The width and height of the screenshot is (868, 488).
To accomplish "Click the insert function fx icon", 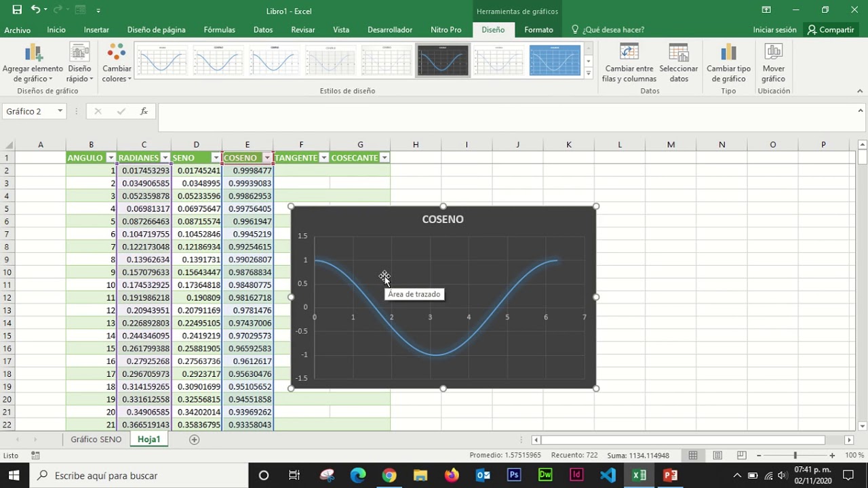I will point(144,111).
